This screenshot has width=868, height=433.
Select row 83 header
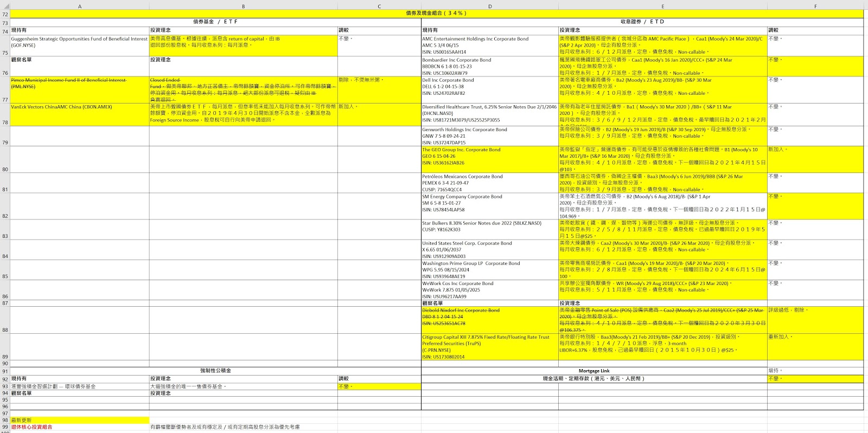pos(5,230)
